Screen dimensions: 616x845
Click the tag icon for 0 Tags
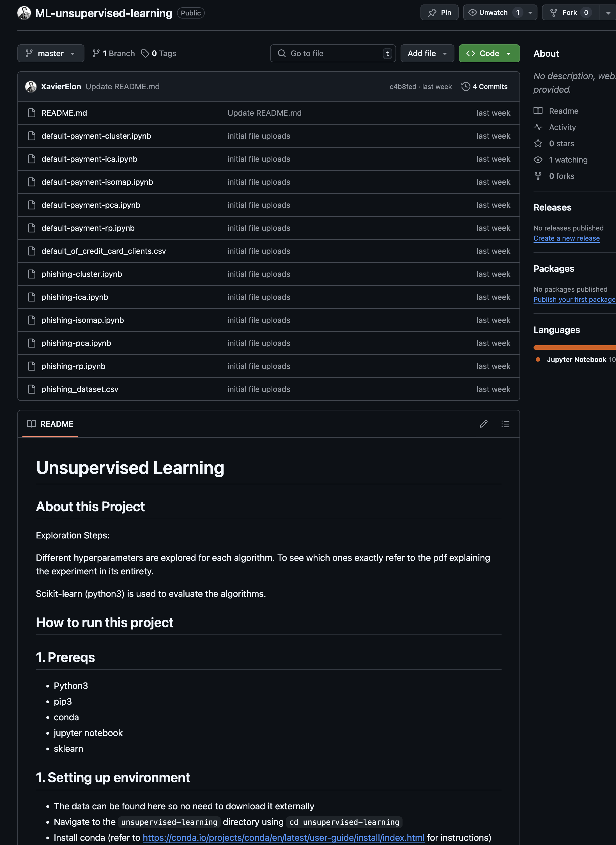click(145, 53)
